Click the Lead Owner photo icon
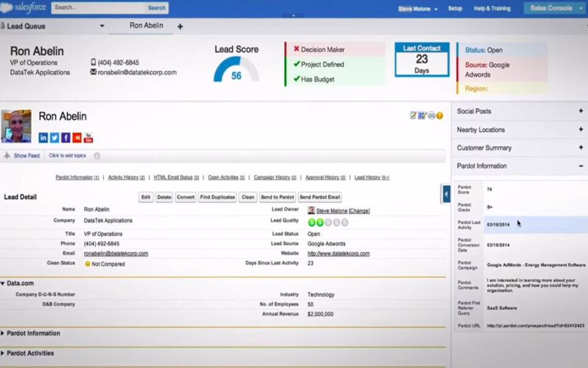The width and height of the screenshot is (588, 368). [311, 210]
